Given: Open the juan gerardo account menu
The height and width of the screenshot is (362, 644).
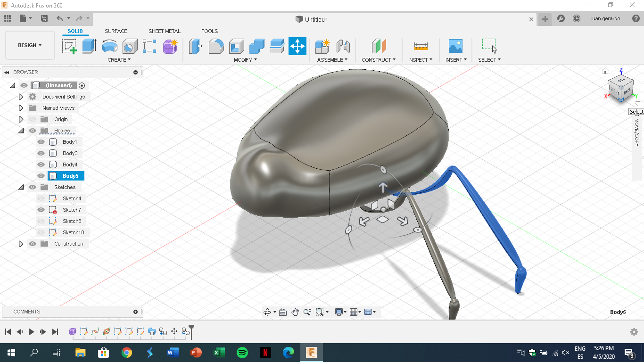Looking at the screenshot, I should pyautogui.click(x=606, y=19).
